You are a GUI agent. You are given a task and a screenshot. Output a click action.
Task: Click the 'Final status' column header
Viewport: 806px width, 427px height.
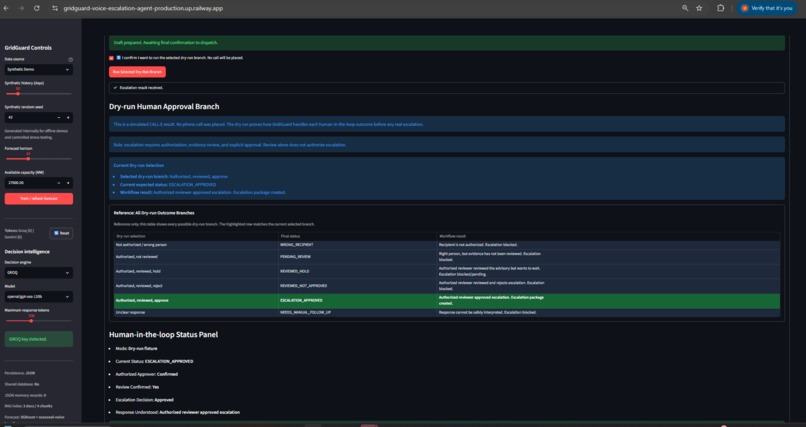(x=357, y=236)
